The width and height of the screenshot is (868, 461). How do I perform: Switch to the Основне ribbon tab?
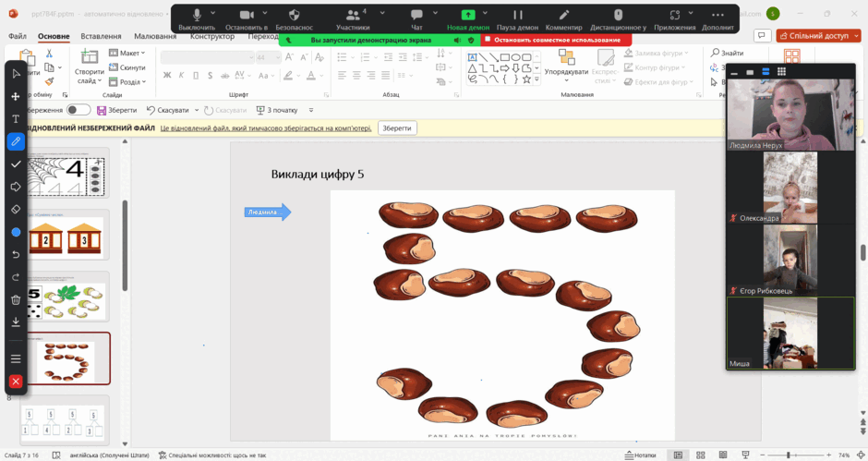[54, 36]
